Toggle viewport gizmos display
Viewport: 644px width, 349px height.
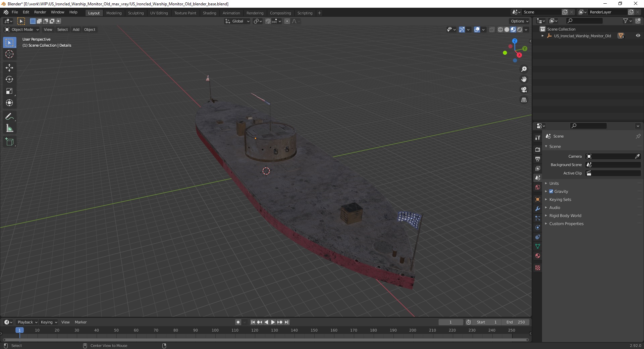tap(462, 30)
